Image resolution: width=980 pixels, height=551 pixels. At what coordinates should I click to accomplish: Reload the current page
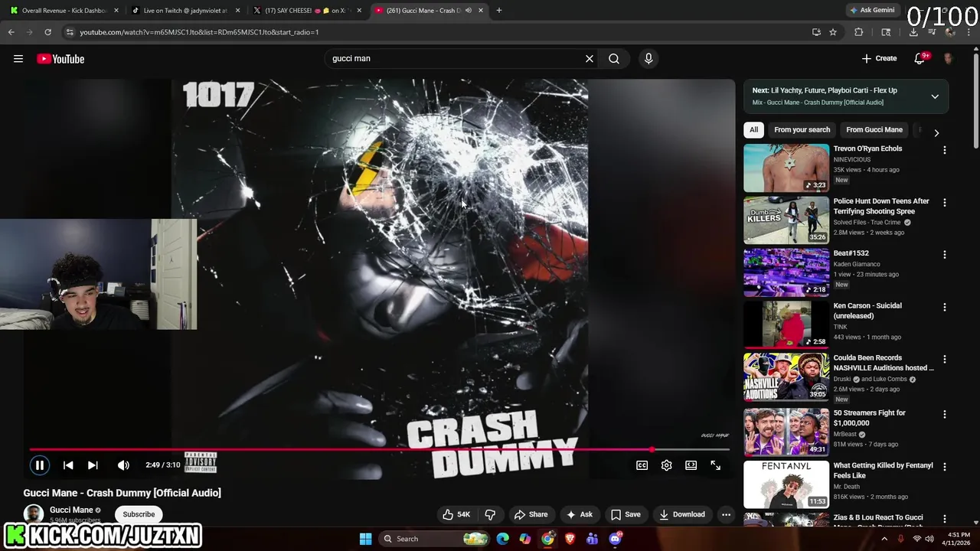coord(47,32)
